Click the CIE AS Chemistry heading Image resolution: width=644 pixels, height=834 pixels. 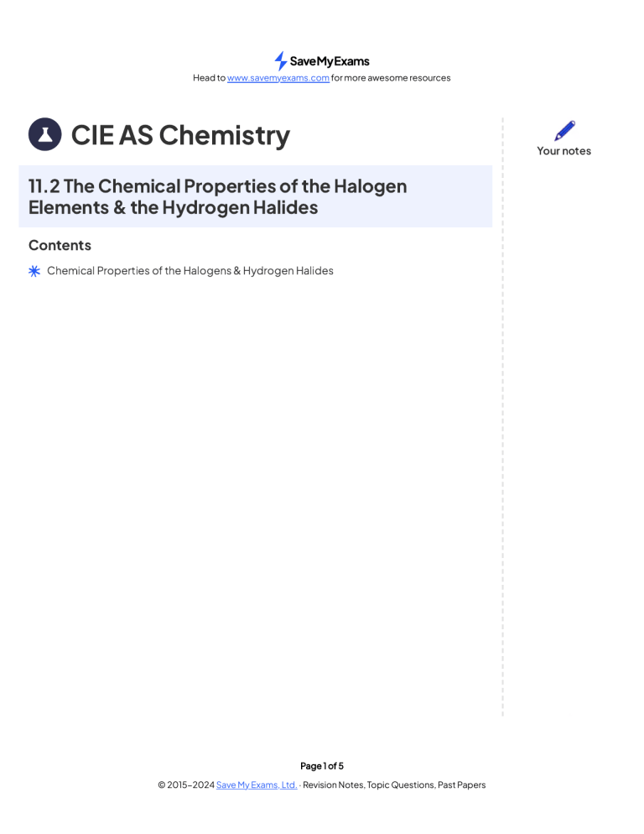point(181,135)
